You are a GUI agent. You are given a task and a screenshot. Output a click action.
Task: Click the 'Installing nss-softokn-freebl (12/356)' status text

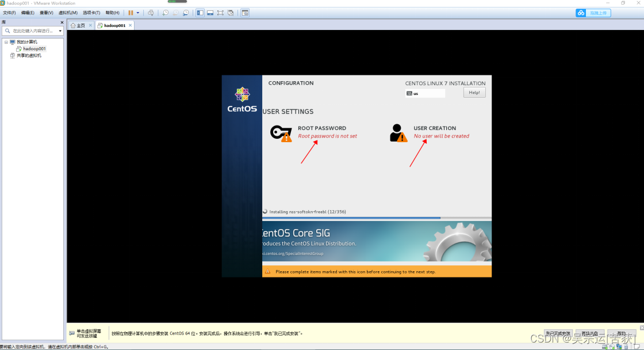(x=307, y=212)
